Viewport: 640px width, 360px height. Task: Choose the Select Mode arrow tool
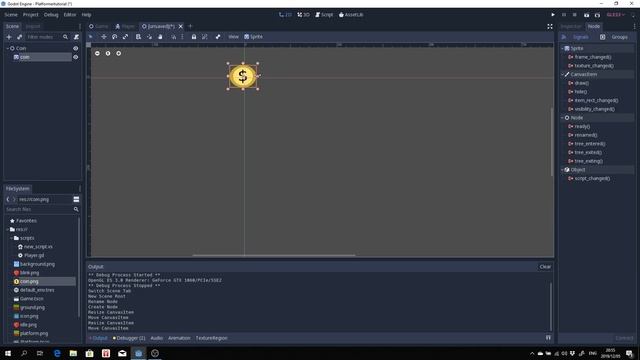[x=91, y=37]
